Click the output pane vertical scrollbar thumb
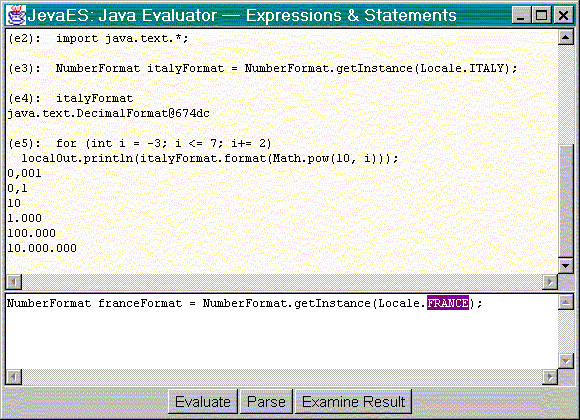Viewport: 580px width, 420px height. pos(566,201)
